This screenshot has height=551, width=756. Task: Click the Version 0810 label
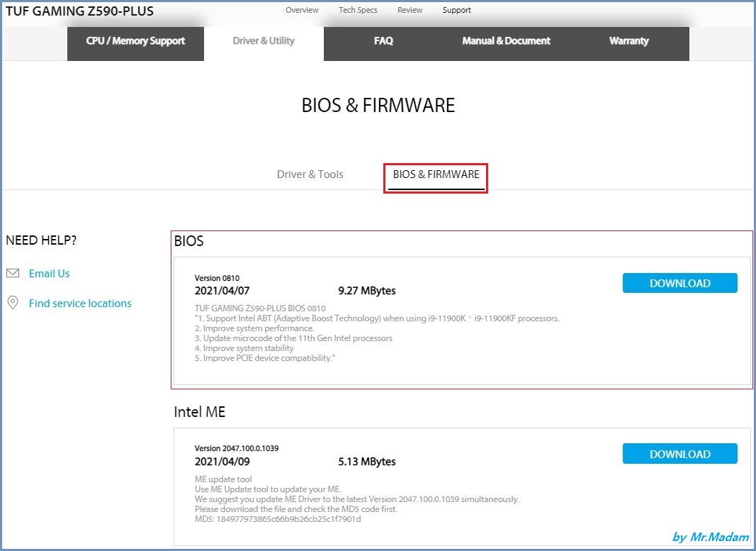click(217, 278)
